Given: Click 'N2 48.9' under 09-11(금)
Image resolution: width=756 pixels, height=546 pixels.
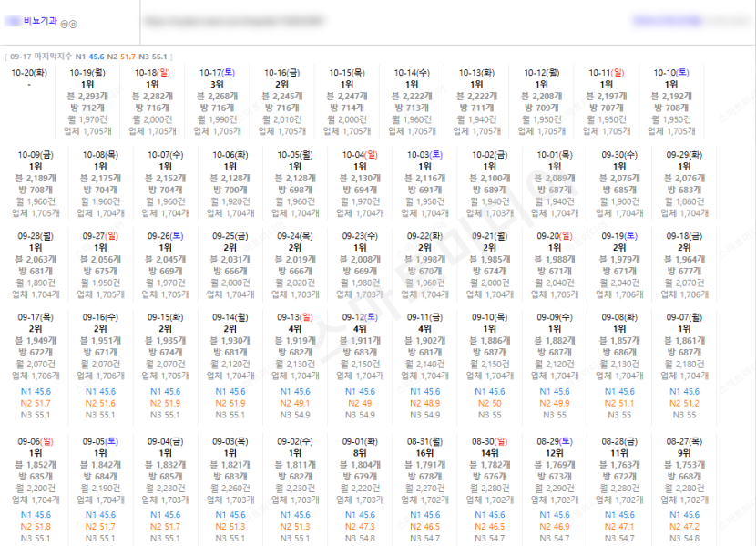Looking at the screenshot, I should point(424,403).
